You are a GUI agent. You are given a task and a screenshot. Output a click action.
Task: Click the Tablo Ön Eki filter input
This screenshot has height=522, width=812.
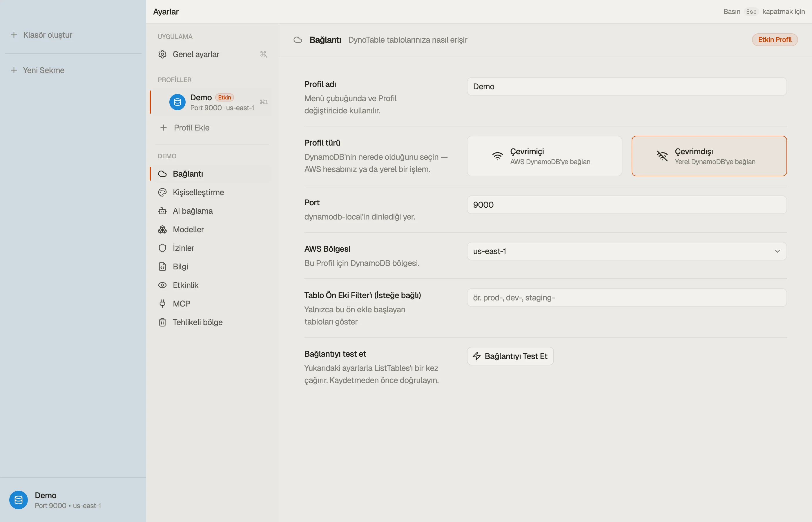[627, 298]
